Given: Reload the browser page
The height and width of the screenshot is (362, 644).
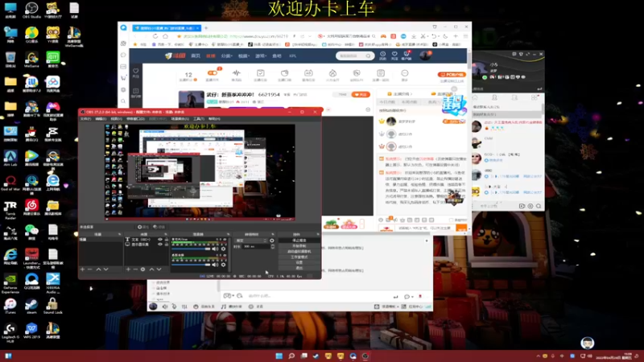Looking at the screenshot, I should point(155,36).
